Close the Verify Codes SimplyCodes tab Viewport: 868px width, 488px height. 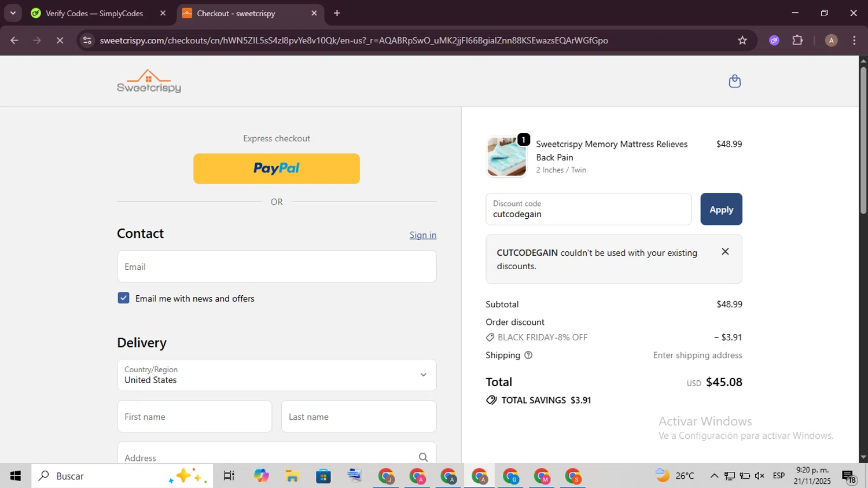[163, 13]
